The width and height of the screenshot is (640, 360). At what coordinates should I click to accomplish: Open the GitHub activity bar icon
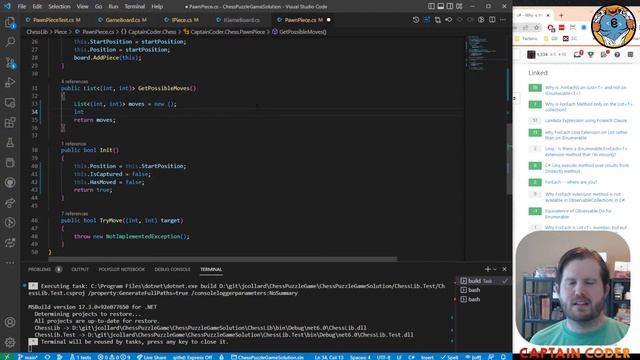tap(10, 182)
